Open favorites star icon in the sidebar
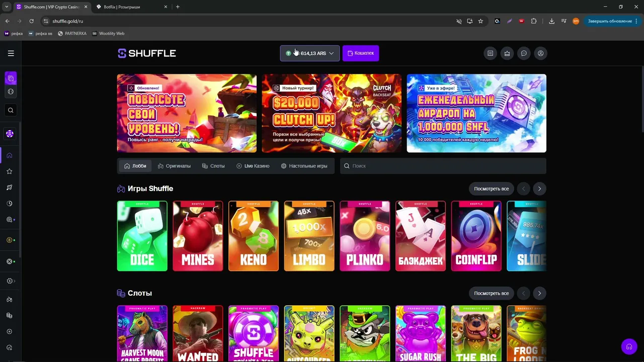The height and width of the screenshot is (362, 644). [x=10, y=171]
